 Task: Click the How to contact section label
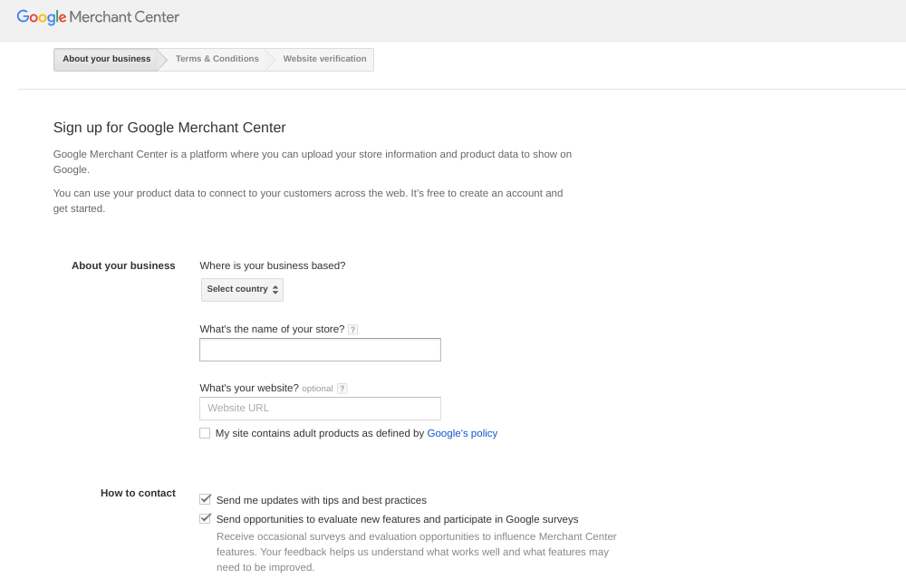point(138,493)
